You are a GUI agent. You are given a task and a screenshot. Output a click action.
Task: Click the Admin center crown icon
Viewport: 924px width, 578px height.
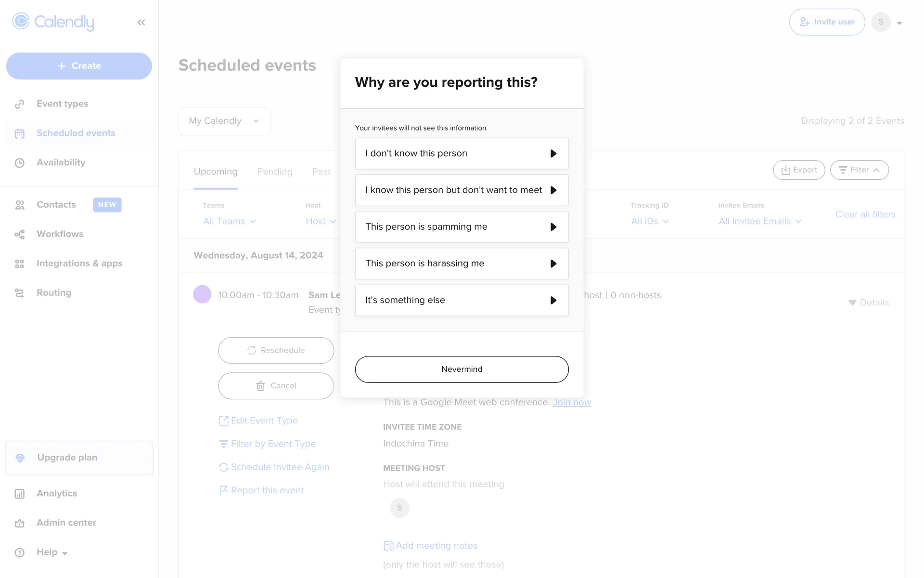20,523
